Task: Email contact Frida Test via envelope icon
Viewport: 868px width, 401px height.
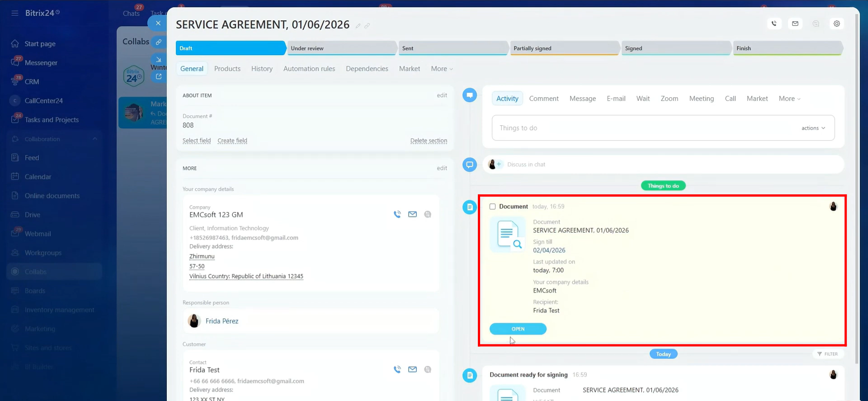Action: coord(412,369)
